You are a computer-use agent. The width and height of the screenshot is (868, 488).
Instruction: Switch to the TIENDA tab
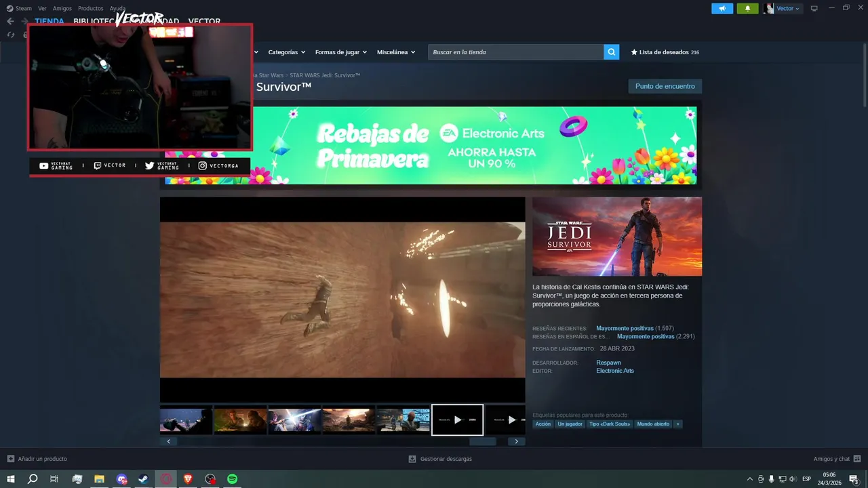coord(50,21)
